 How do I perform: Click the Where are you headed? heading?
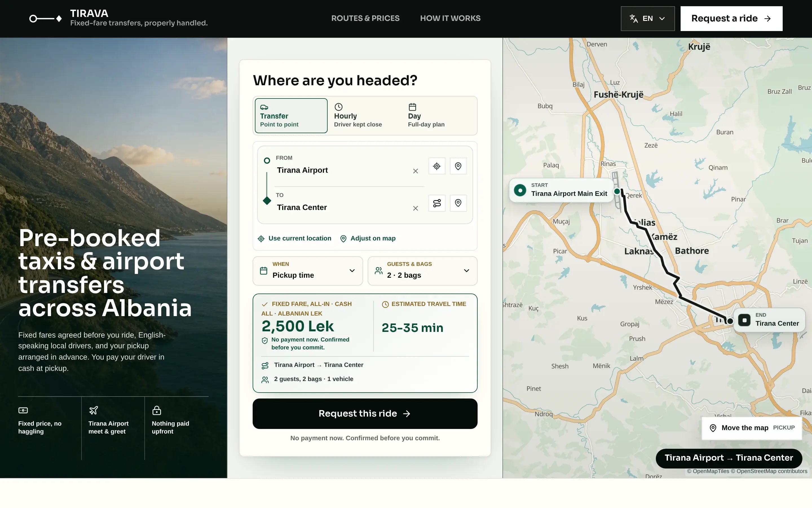[335, 80]
